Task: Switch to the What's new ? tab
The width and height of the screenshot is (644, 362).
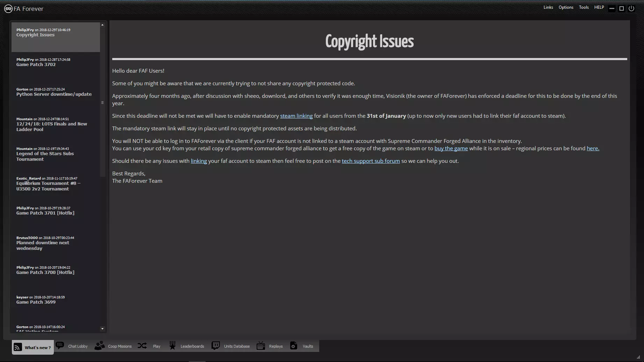Action: coord(33,347)
